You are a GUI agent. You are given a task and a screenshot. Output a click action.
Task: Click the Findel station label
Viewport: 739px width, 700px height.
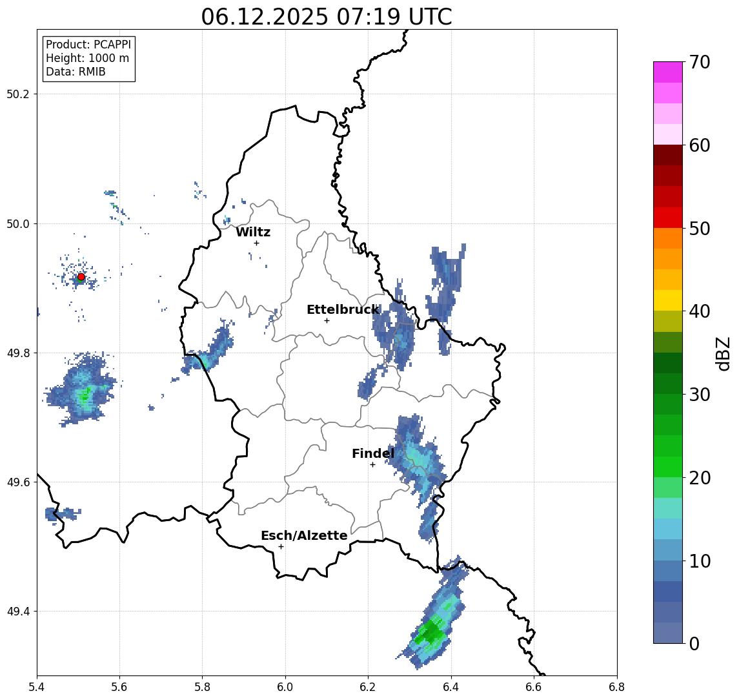(373, 453)
